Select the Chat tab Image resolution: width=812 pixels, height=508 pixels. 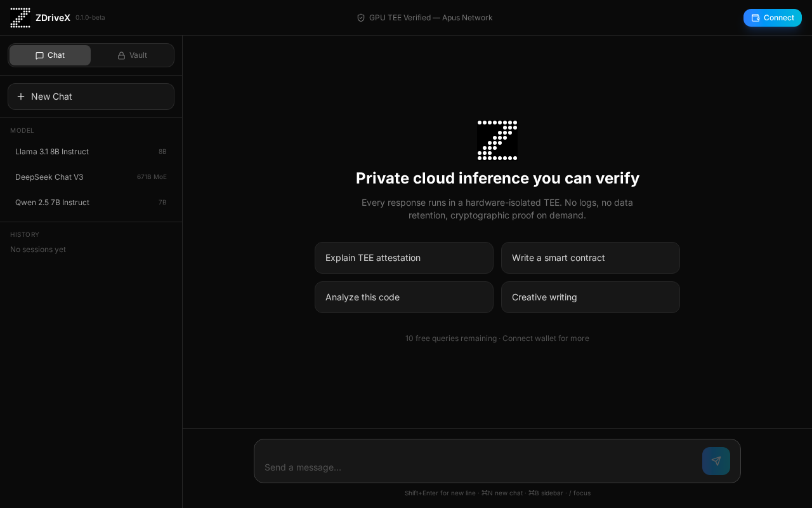(x=50, y=55)
